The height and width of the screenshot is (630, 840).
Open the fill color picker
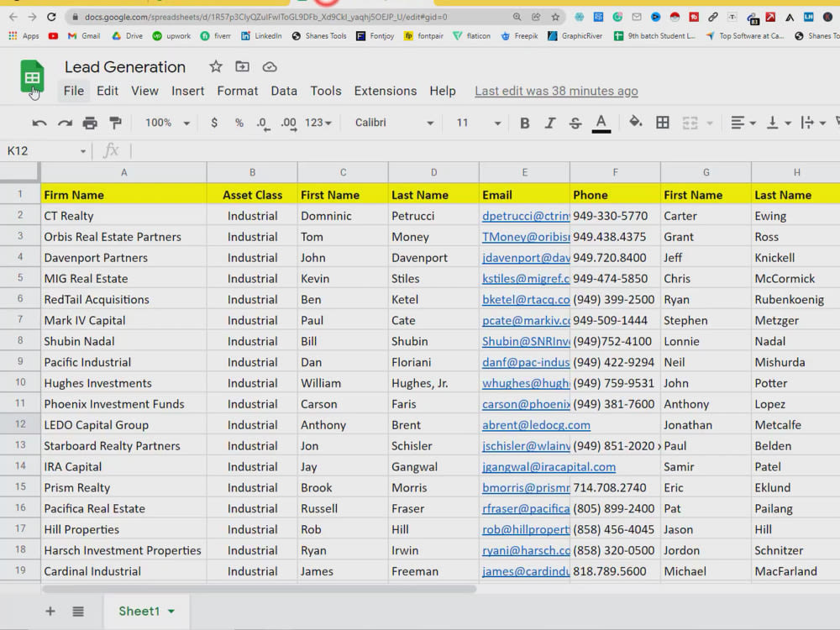[635, 123]
